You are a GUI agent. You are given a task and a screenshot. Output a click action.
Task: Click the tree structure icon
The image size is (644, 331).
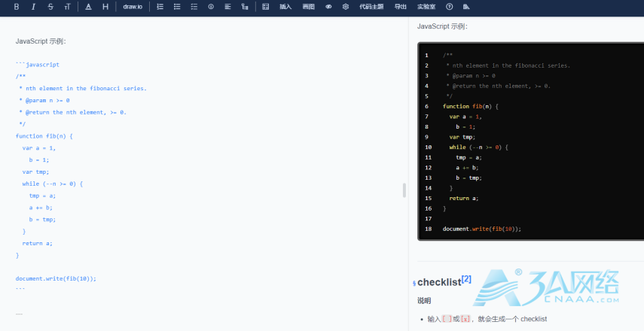coord(245,7)
